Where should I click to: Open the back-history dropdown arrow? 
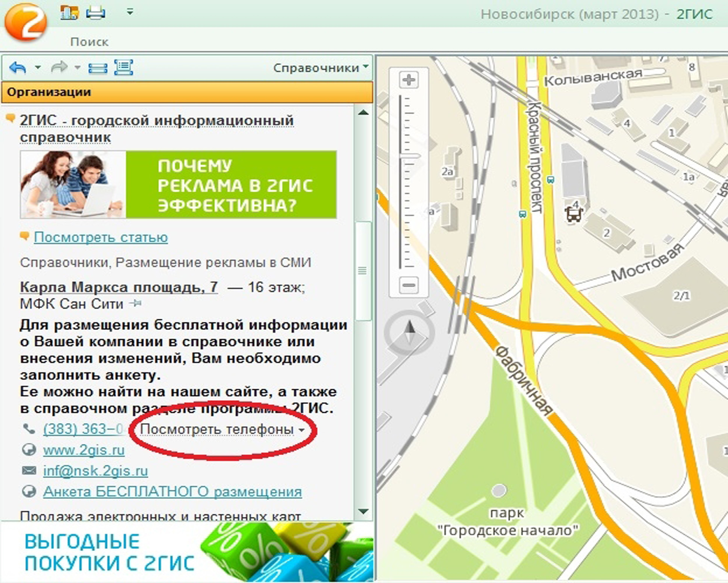tap(38, 68)
